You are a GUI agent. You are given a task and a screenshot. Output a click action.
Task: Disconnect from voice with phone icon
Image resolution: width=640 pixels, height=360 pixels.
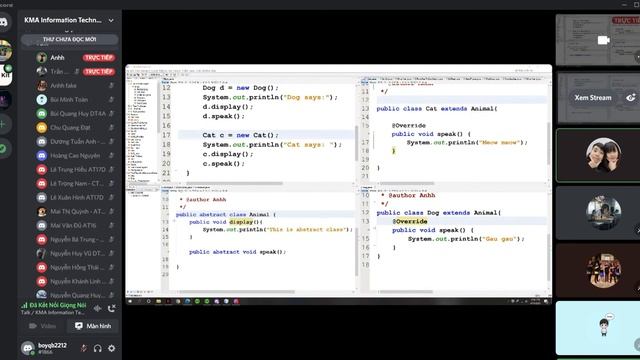pyautogui.click(x=111, y=308)
